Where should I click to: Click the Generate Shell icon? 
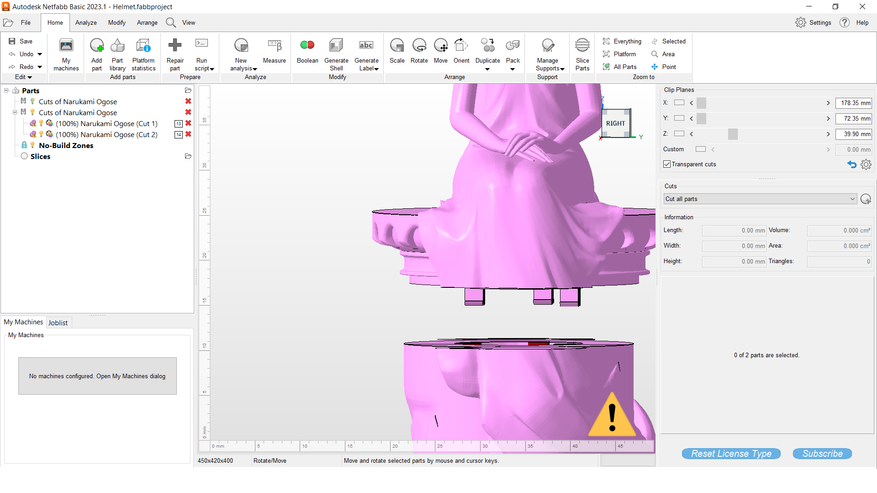click(336, 46)
